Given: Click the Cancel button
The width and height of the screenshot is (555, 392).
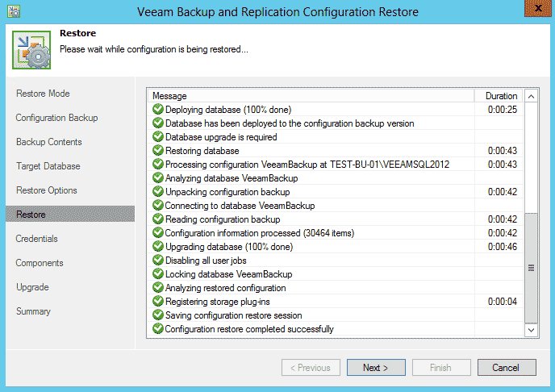Looking at the screenshot, I should [507, 368].
